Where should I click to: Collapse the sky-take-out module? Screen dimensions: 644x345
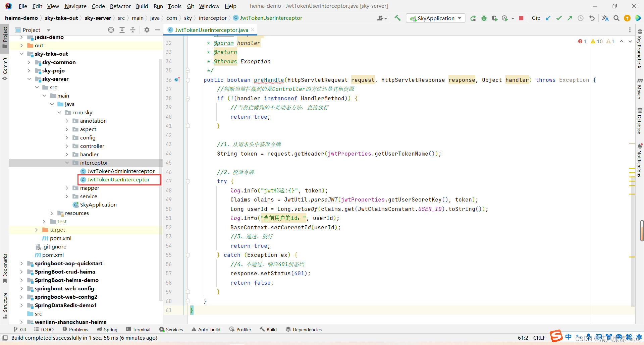[x=22, y=54]
